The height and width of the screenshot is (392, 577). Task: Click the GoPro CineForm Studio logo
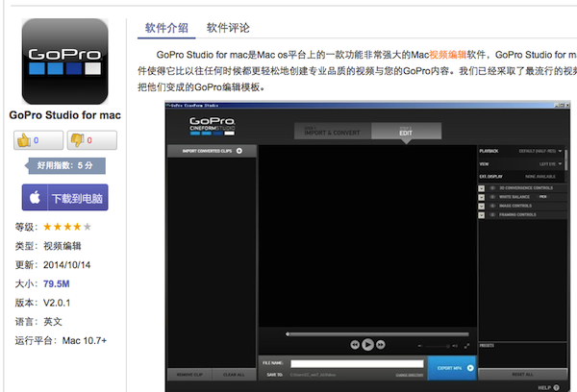pos(212,126)
